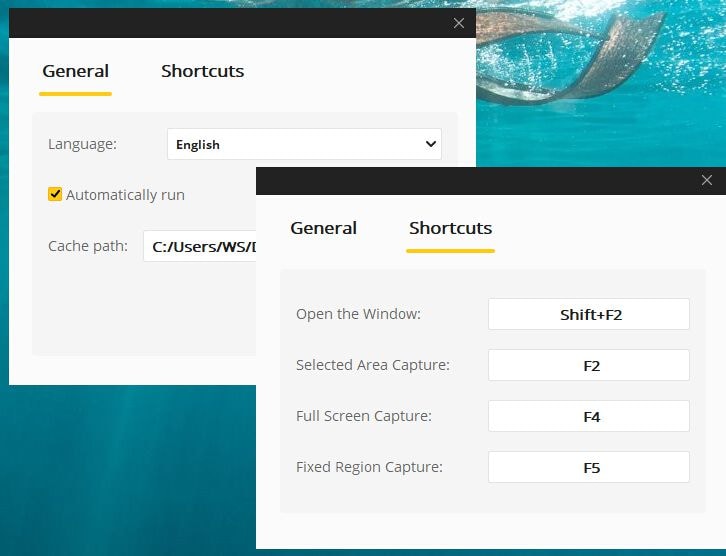Image resolution: width=726 pixels, height=556 pixels.
Task: Close the front Shortcuts settings window
Action: click(707, 180)
